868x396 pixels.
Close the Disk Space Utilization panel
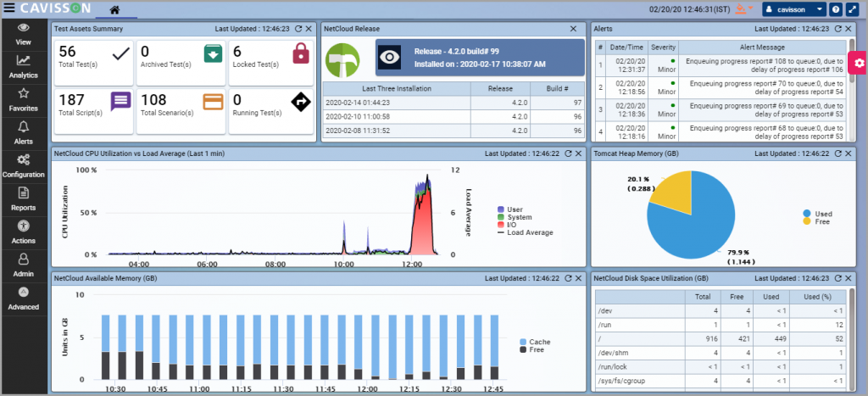point(849,278)
